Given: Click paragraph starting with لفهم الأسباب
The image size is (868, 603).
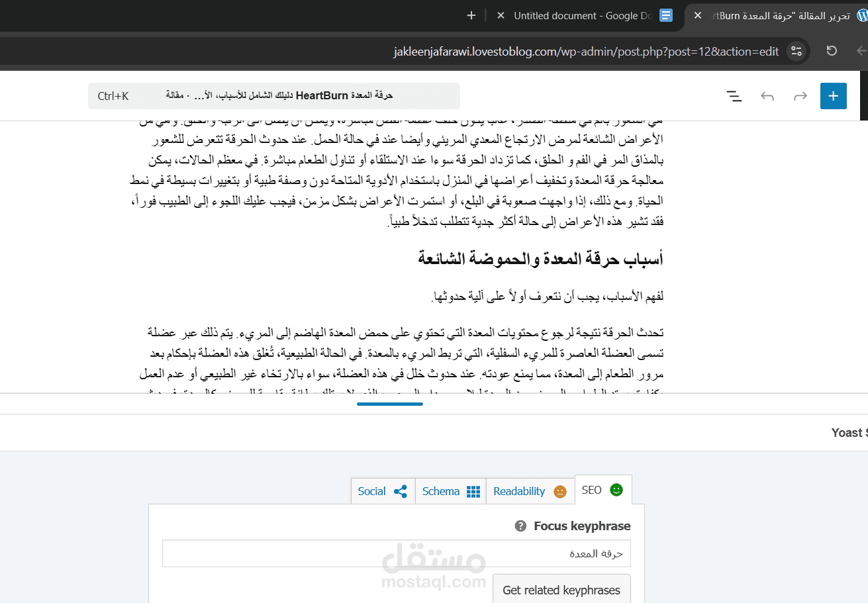Looking at the screenshot, I should tap(547, 297).
